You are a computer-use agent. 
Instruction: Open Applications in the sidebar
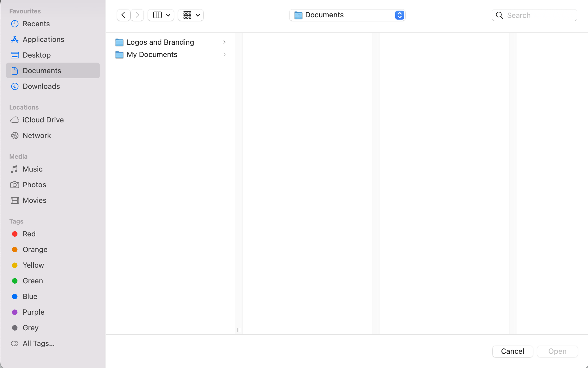coord(43,39)
